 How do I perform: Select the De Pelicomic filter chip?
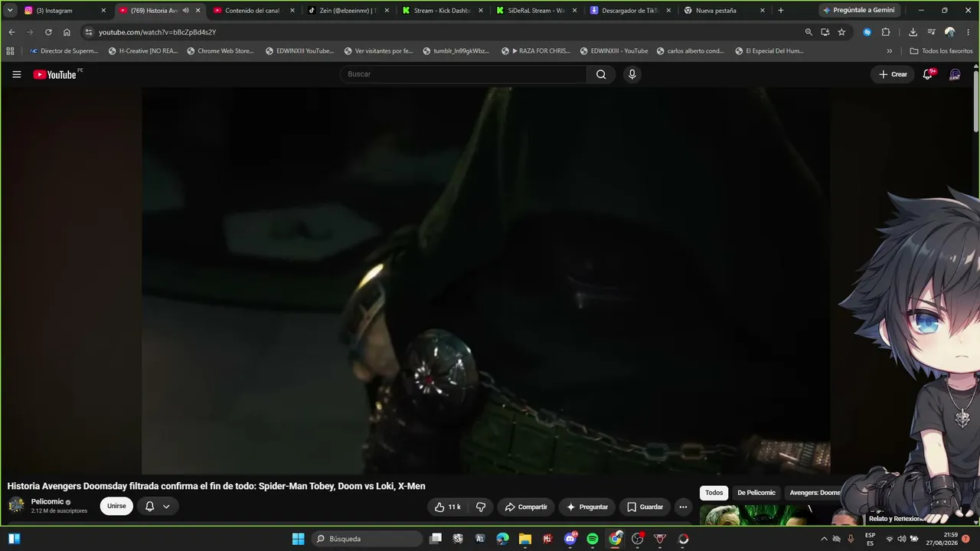pyautogui.click(x=756, y=493)
